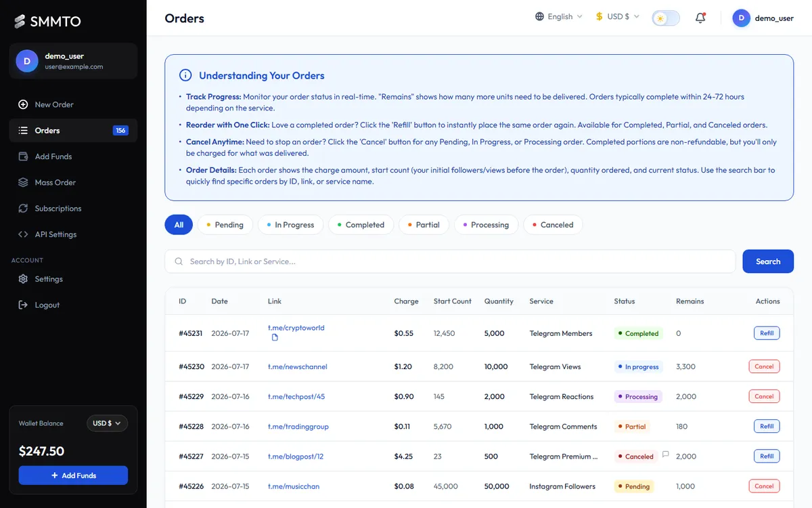Click the Logout arrow icon
Image resolution: width=812 pixels, height=508 pixels.
click(x=23, y=305)
